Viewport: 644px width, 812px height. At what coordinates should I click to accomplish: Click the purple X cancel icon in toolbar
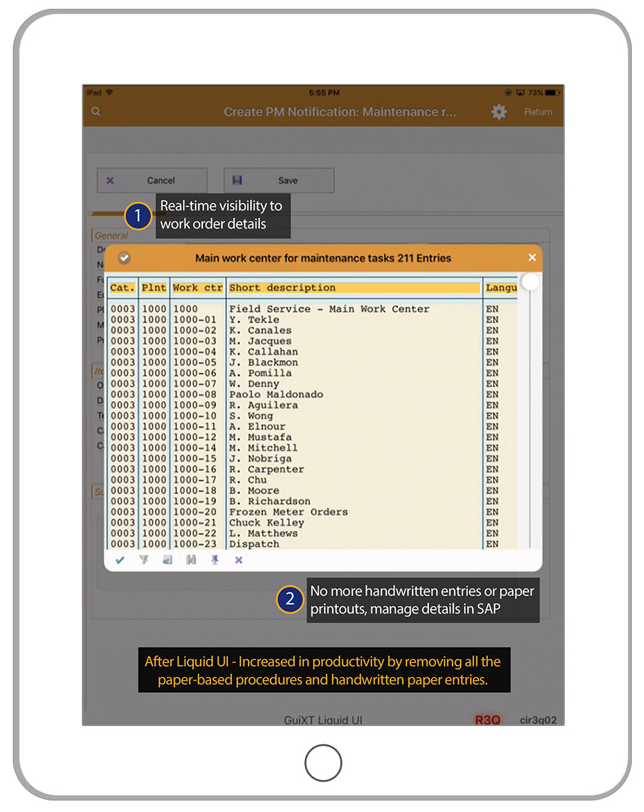(238, 560)
